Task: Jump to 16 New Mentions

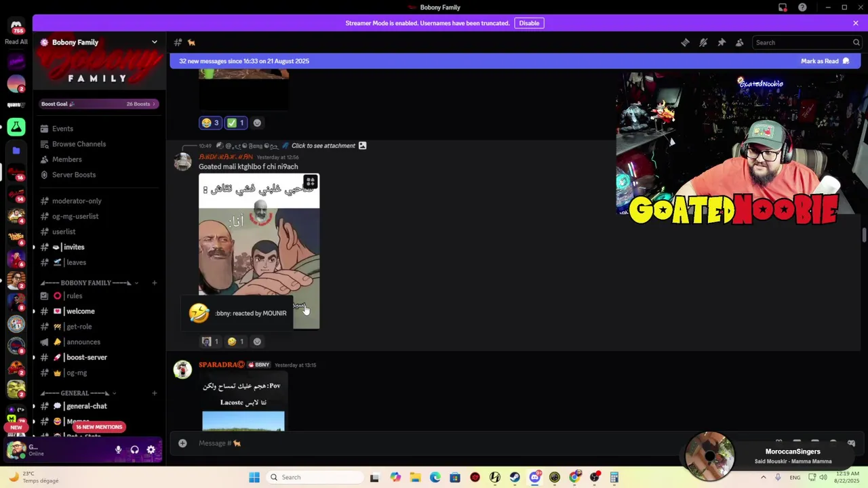Action: coord(99,427)
